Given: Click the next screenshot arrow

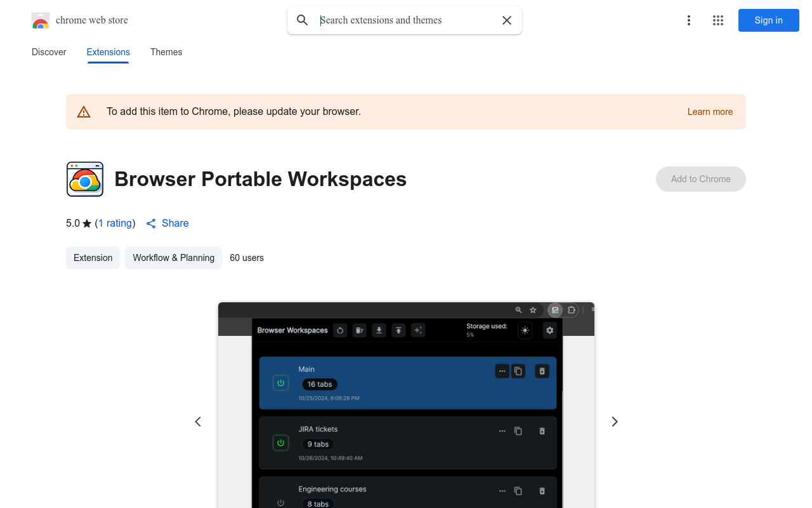Looking at the screenshot, I should [614, 421].
